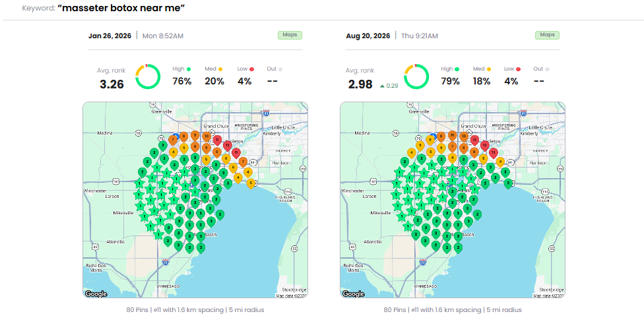Click Allenville label on left map

[x=115, y=241]
